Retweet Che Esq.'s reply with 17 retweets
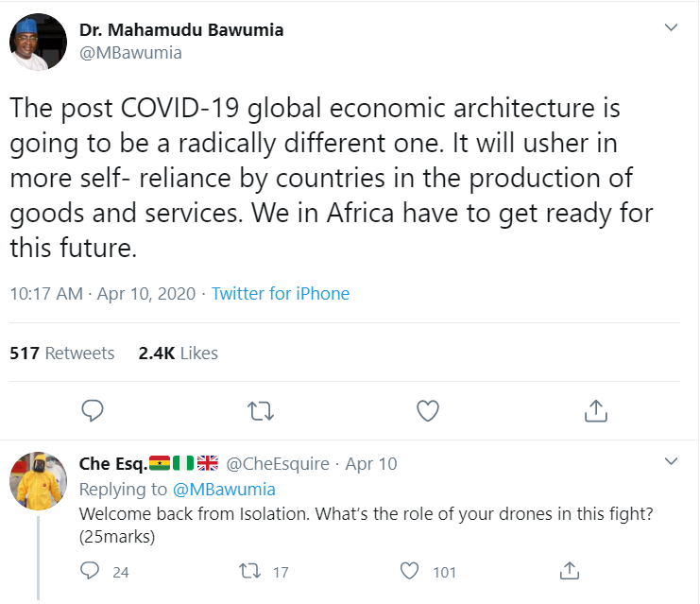Screen dimensions: 700x604 point(249,571)
